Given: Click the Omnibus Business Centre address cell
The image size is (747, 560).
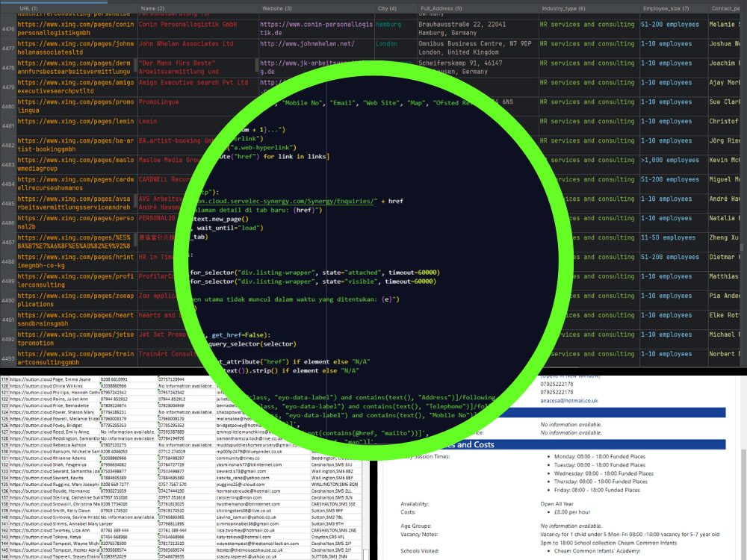Looking at the screenshot, I should pos(475,48).
